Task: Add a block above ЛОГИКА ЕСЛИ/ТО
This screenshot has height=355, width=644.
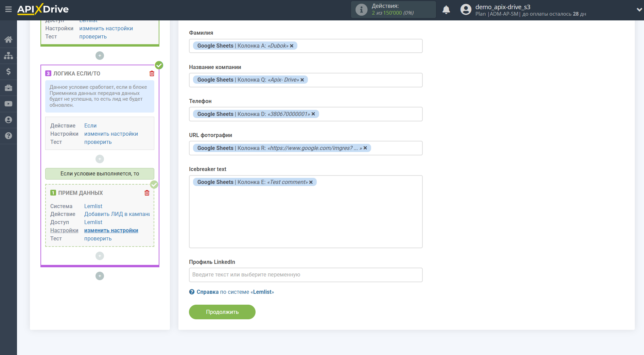Action: 100,55
